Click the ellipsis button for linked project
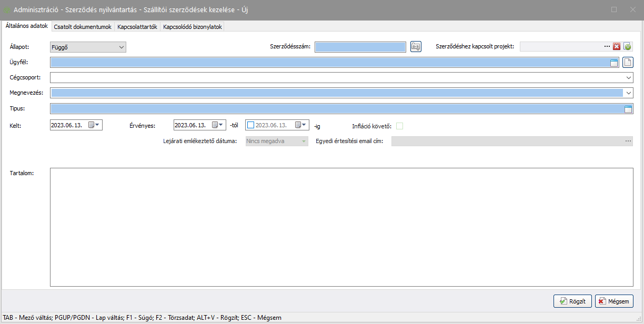This screenshot has height=324, width=644. tap(607, 47)
